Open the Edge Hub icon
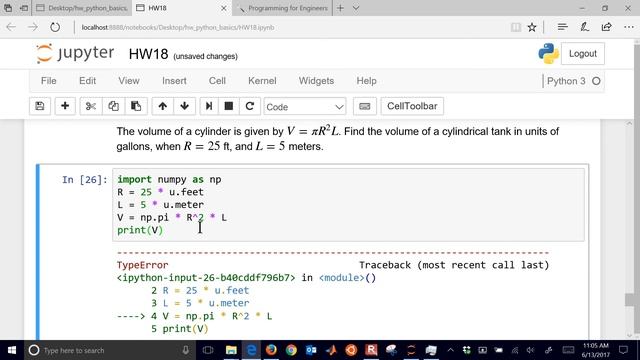 pos(562,27)
